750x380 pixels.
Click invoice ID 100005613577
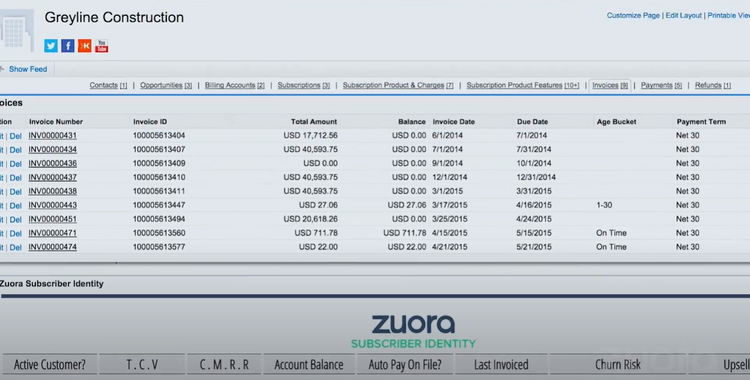(159, 247)
